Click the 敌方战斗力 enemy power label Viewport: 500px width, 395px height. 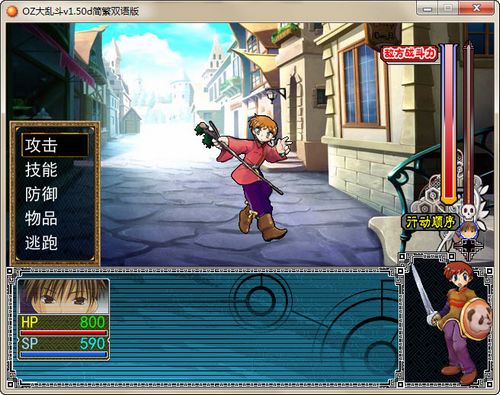[x=410, y=53]
